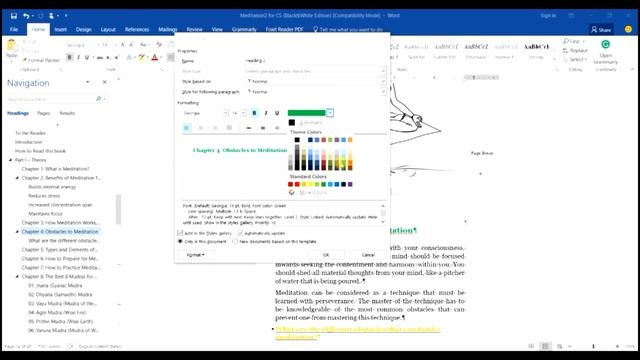Open Navigation pane options arrow
Image resolution: width=640 pixels, height=360 pixels.
coord(87,82)
